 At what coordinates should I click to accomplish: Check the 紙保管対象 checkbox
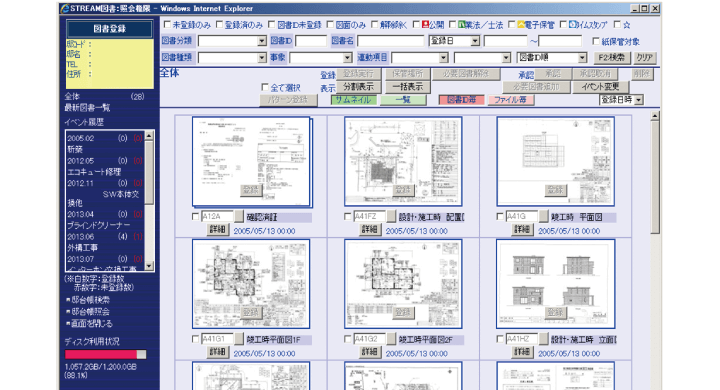pyautogui.click(x=596, y=41)
